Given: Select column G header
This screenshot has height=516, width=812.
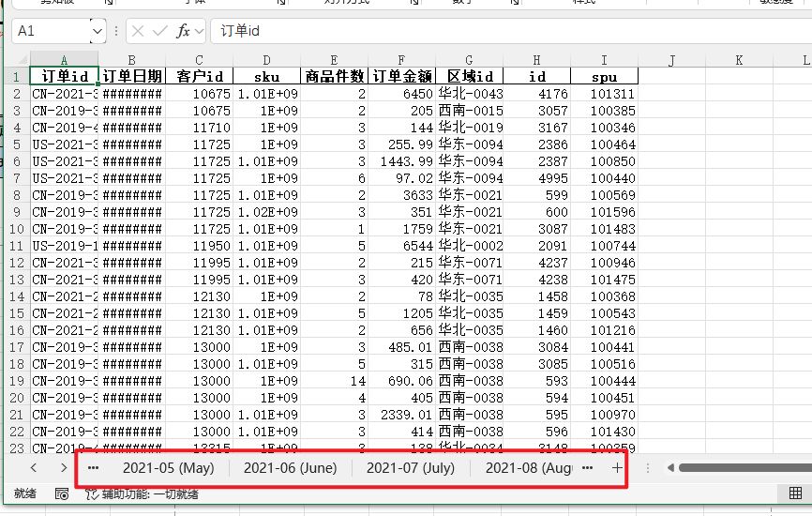Looking at the screenshot, I should click(469, 61).
